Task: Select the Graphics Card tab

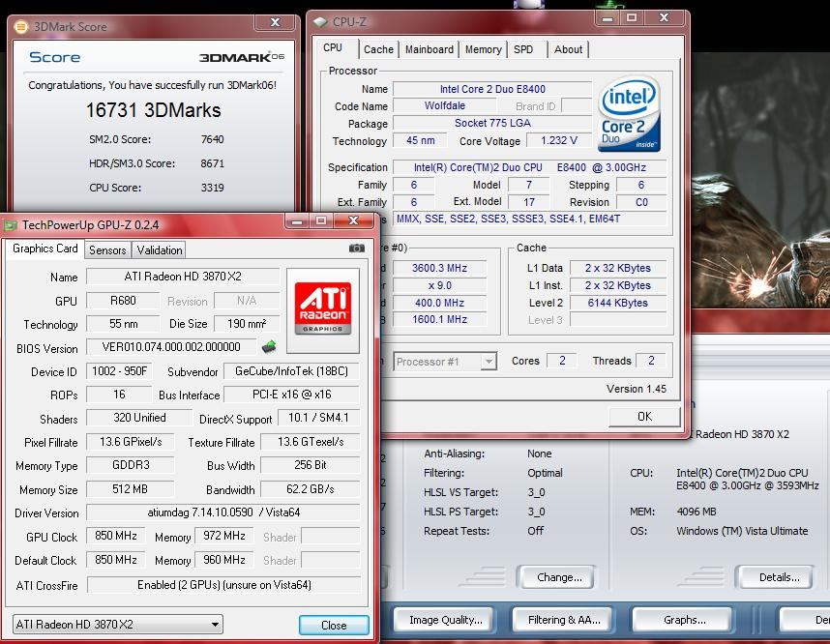Action: (x=45, y=249)
